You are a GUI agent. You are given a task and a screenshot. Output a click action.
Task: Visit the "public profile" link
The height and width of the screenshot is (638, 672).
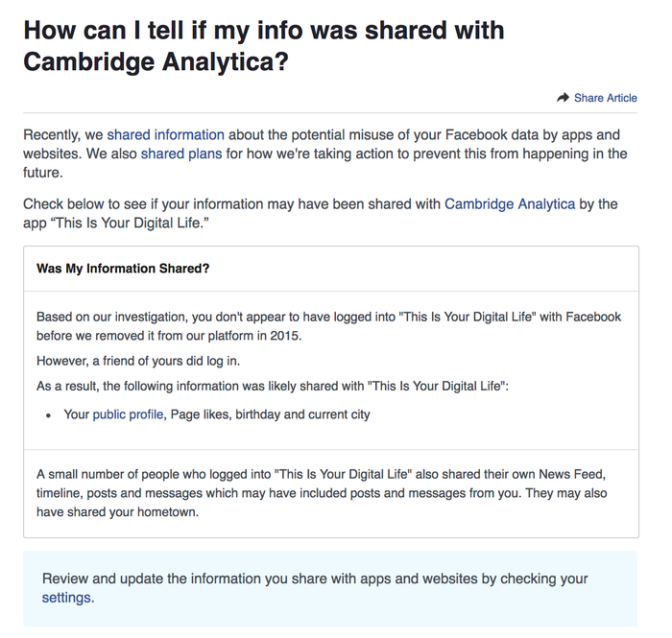pos(128,414)
